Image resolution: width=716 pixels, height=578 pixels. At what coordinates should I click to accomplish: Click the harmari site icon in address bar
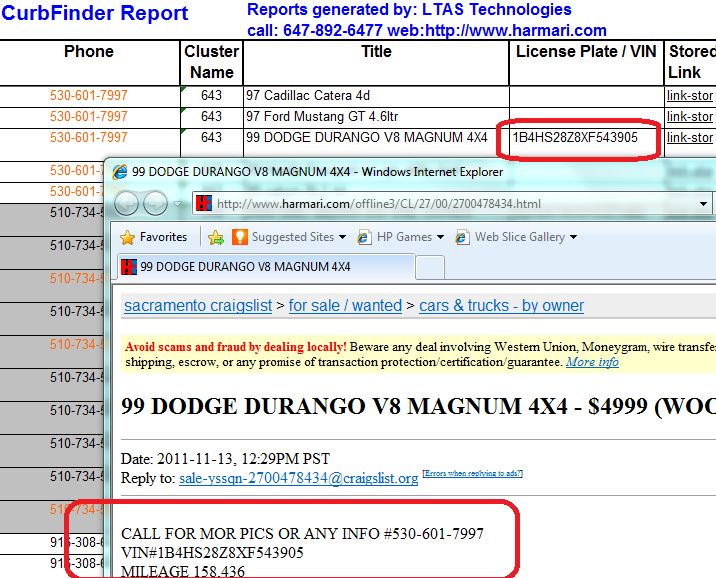tap(204, 203)
